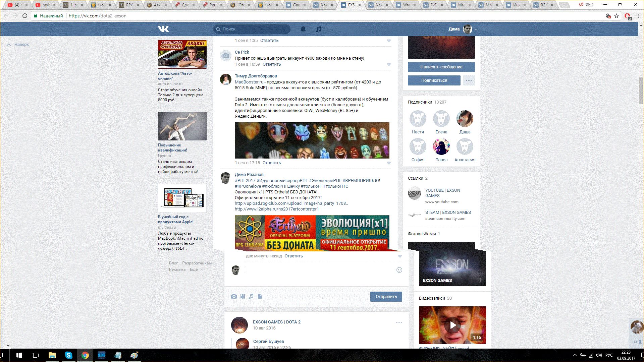Click the address bar URL
Viewport: 644px width, 362px height.
(97, 16)
